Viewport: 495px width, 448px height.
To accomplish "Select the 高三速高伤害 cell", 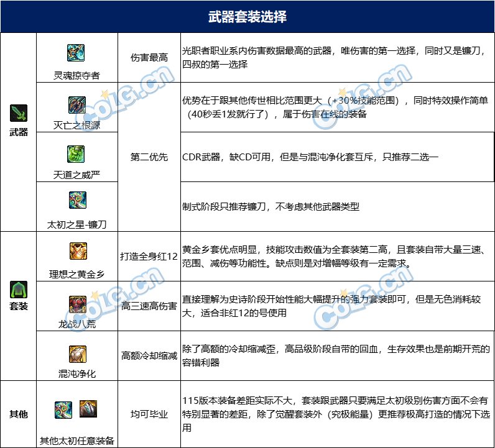I will coord(149,306).
